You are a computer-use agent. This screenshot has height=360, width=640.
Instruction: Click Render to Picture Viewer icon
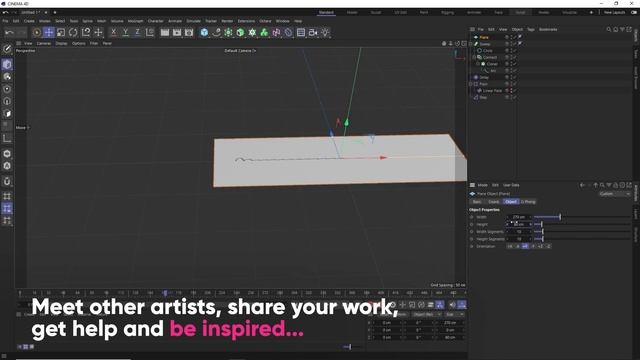177,32
